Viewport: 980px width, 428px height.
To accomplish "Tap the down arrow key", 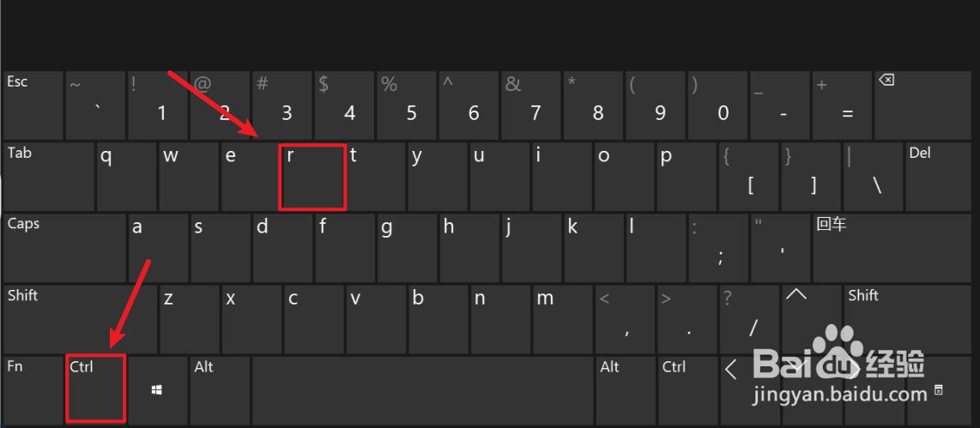I will [x=811, y=390].
